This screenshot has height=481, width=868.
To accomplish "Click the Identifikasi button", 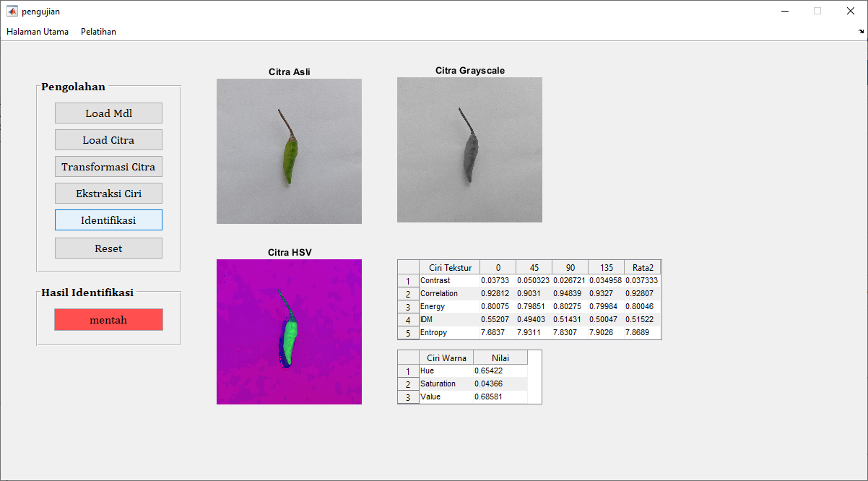I will pyautogui.click(x=108, y=220).
